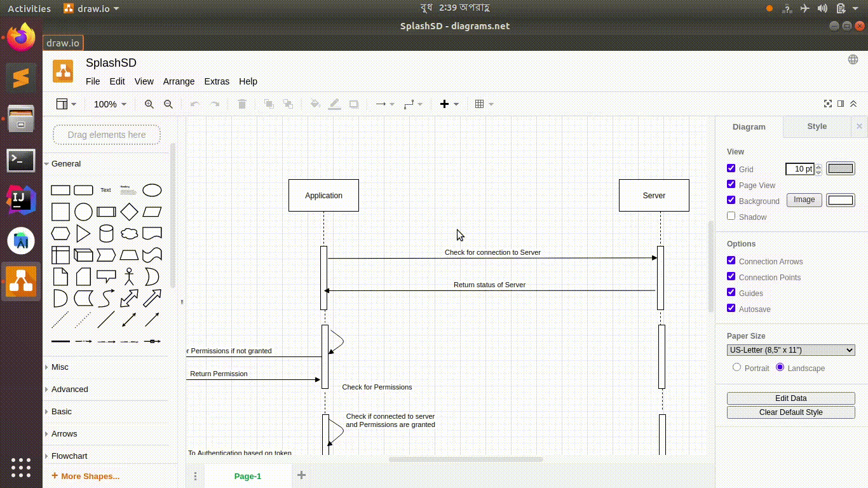Open the Extras menu

[217, 81]
